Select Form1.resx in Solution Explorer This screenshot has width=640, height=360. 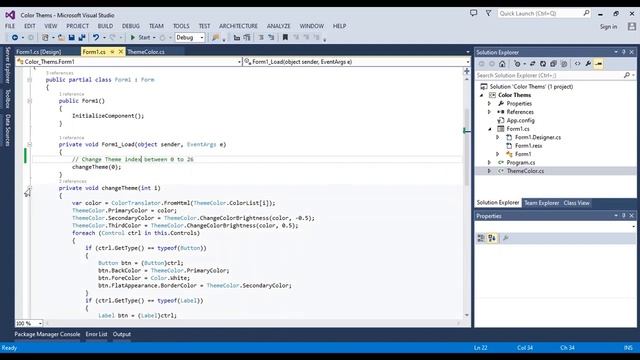tap(529, 146)
